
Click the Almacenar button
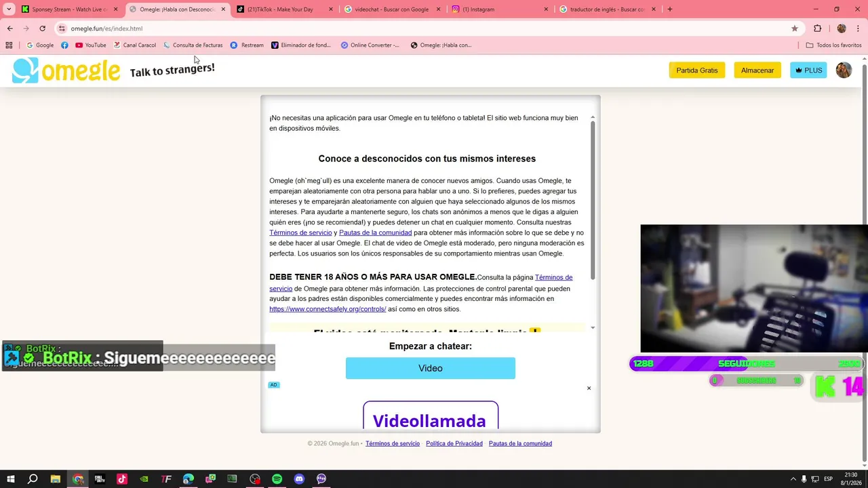[x=757, y=70]
